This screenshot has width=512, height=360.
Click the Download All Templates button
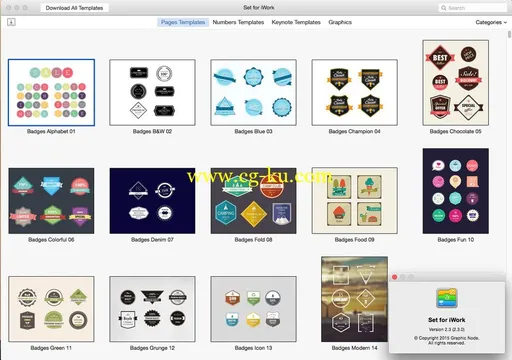[x=74, y=8]
